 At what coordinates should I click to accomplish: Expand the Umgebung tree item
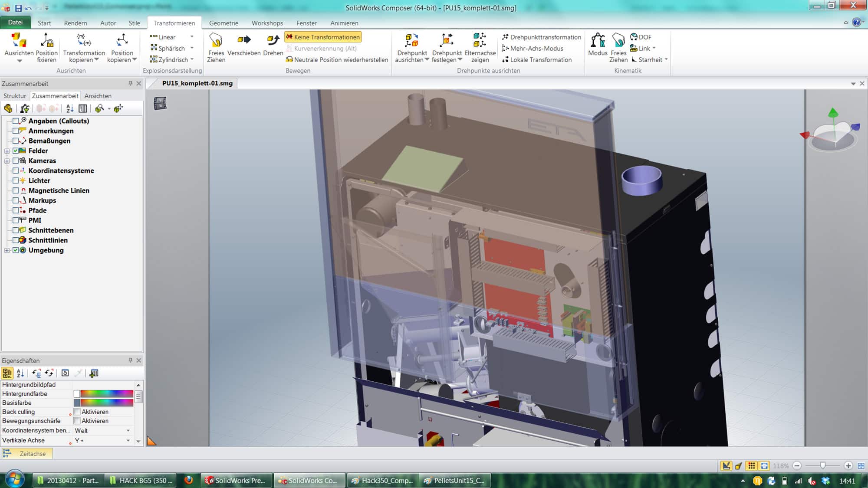tap(7, 250)
